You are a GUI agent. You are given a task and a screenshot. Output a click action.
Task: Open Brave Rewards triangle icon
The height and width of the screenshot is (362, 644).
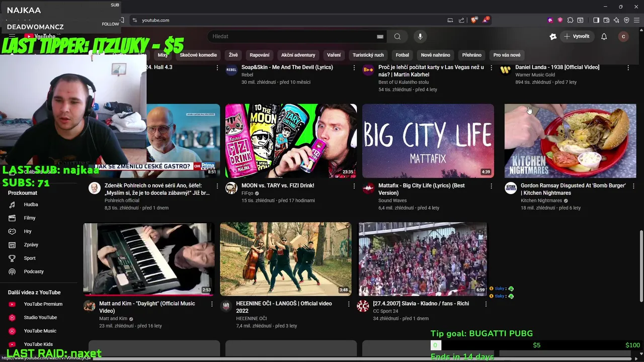pos(486,20)
